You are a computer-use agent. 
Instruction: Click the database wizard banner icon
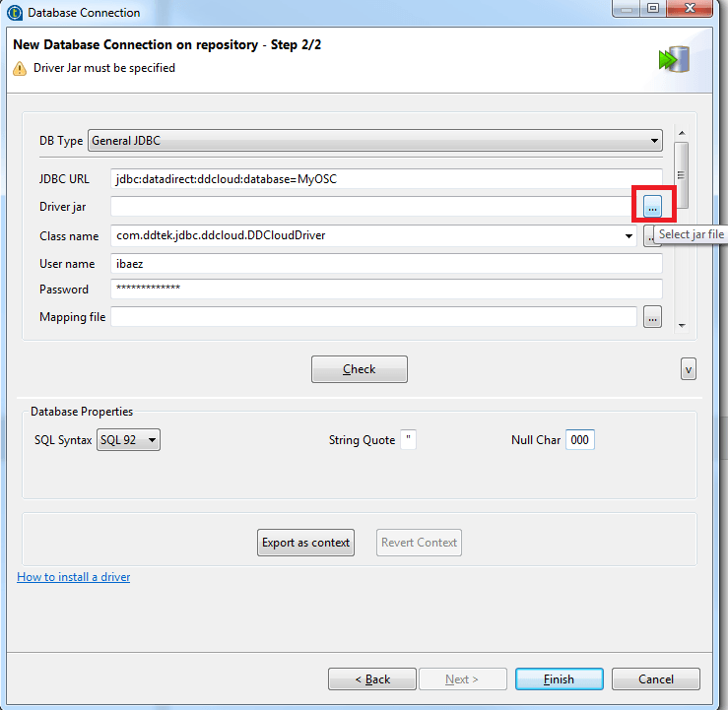click(674, 59)
